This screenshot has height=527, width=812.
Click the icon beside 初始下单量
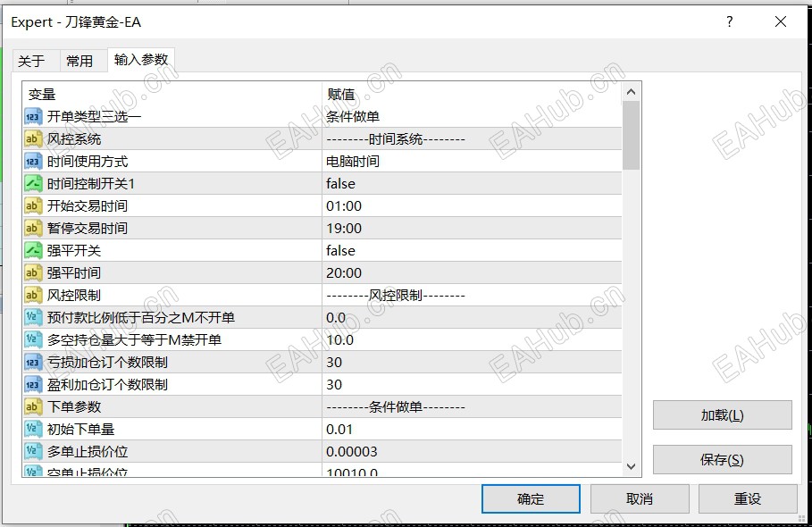(33, 429)
